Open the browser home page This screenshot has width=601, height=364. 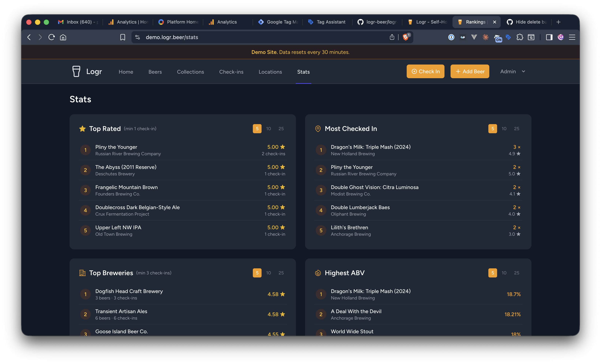tap(63, 37)
